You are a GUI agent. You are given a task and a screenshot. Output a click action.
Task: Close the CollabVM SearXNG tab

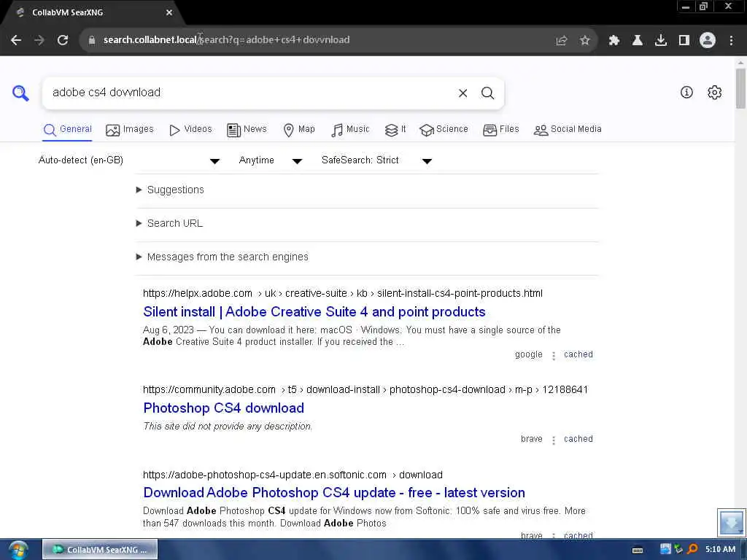pyautogui.click(x=169, y=13)
